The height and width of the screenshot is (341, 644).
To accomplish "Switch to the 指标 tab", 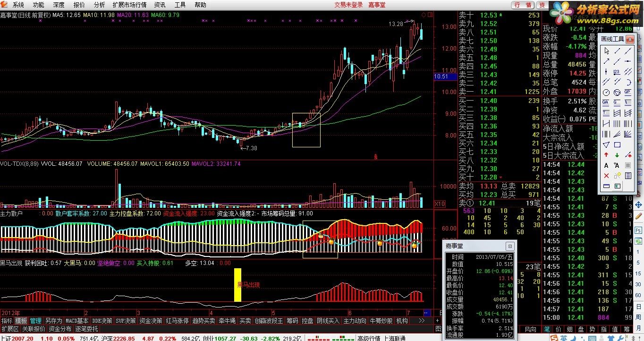I will 7,321.
